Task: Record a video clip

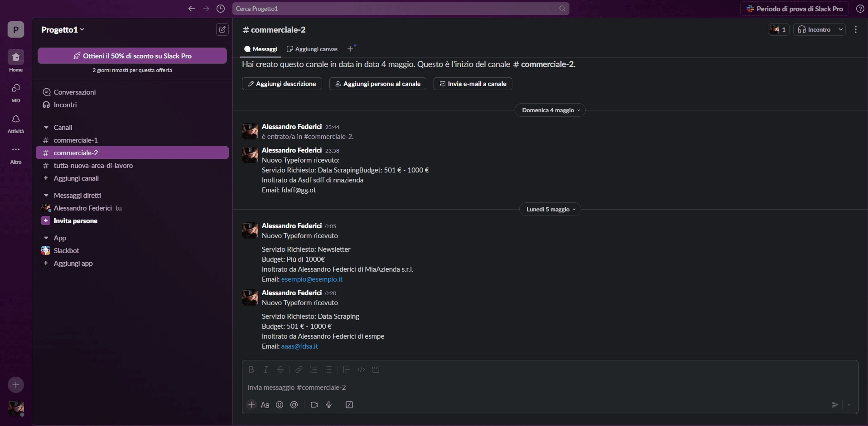Action: (314, 405)
